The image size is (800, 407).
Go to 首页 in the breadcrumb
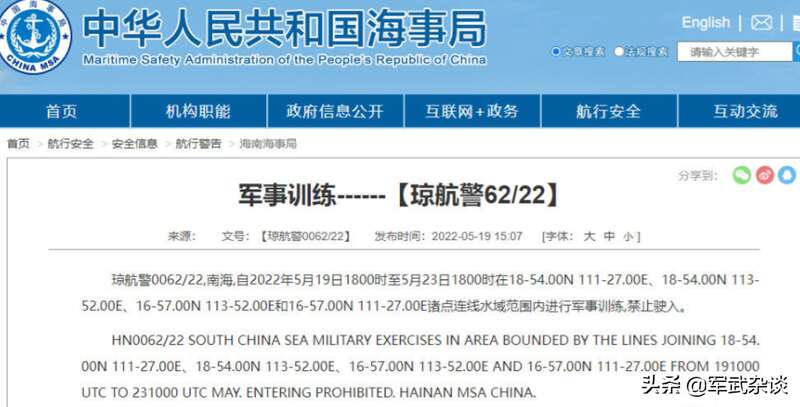coord(18,144)
